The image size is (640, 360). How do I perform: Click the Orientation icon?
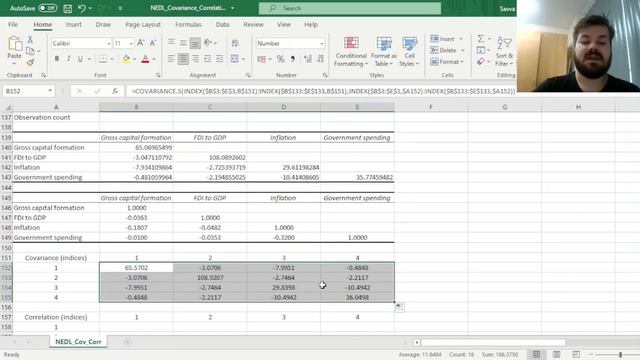coord(208,42)
